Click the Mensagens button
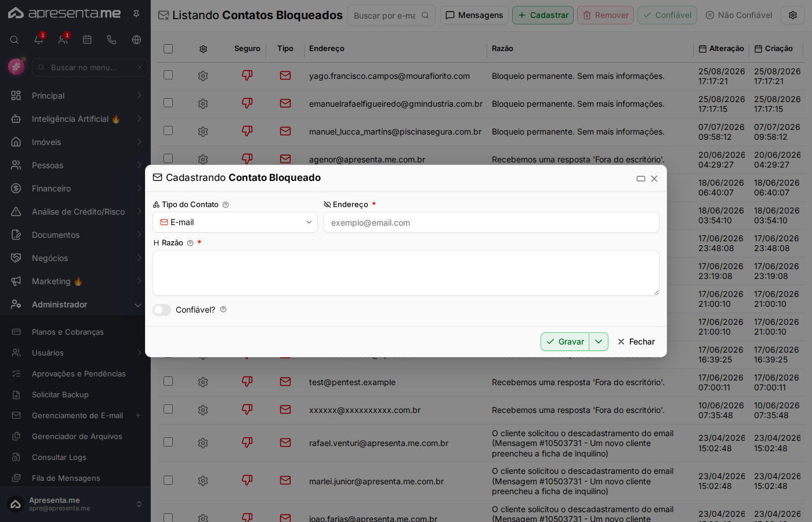This screenshot has height=522, width=812. coord(474,15)
